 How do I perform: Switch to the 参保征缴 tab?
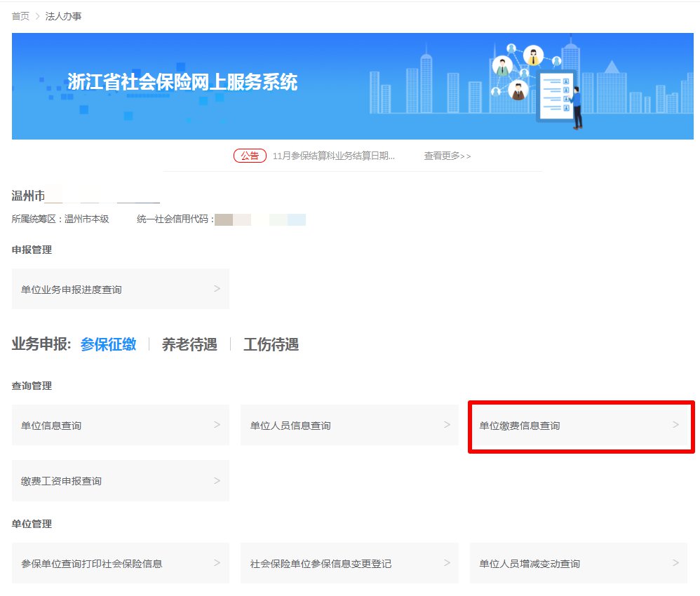[x=108, y=344]
